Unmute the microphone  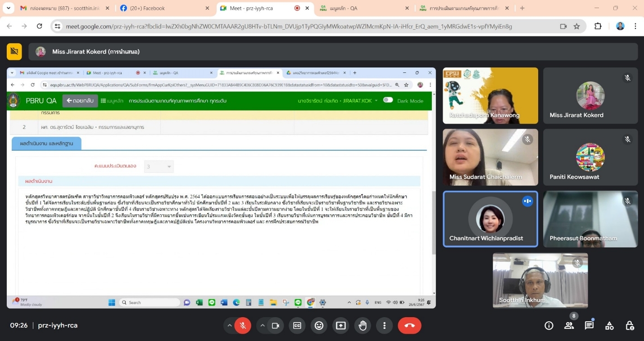243,326
